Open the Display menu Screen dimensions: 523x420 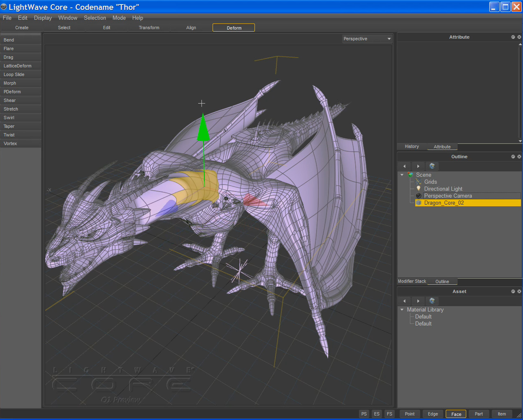[43, 18]
